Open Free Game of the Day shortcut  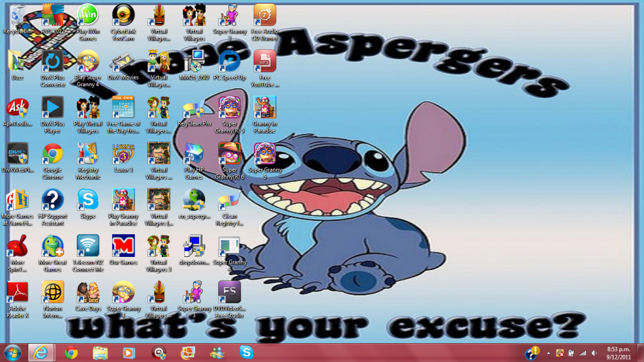123,115
